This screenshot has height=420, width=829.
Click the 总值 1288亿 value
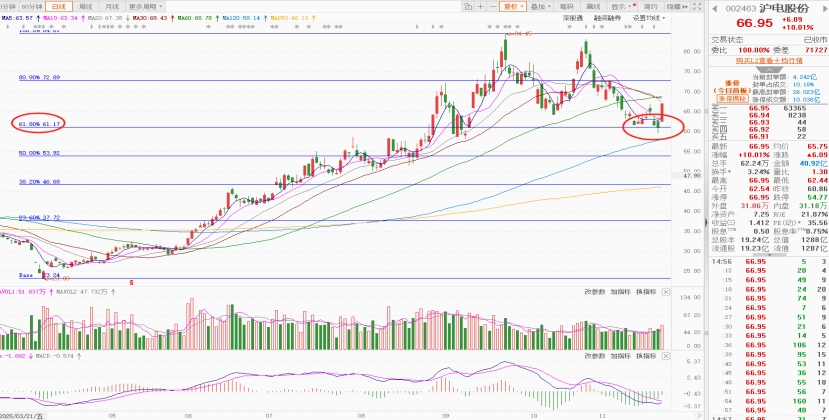click(816, 241)
